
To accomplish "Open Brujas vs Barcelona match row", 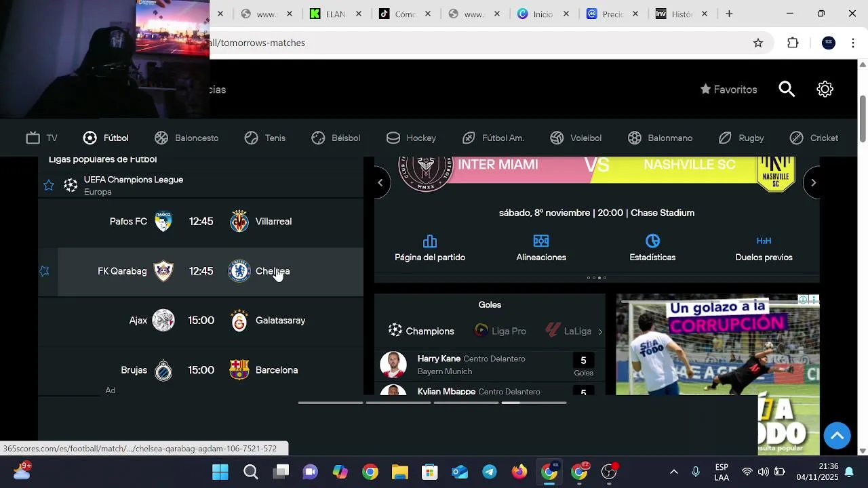I will (x=201, y=370).
